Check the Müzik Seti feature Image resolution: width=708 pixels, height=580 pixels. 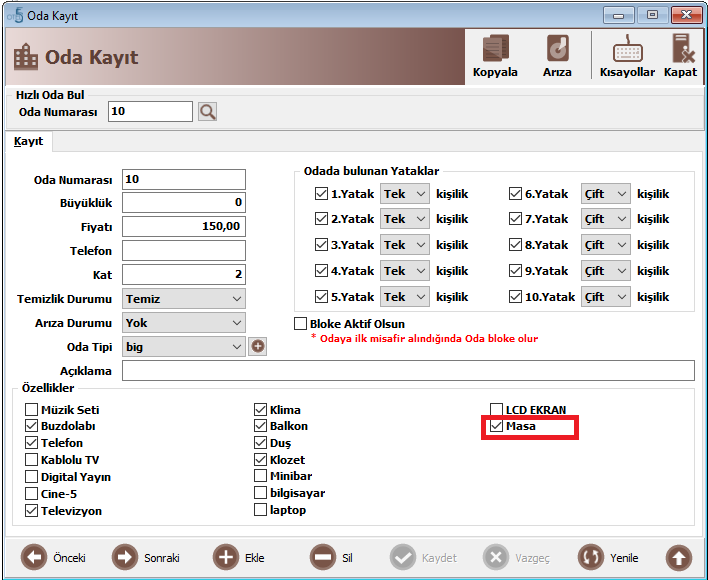click(x=31, y=410)
